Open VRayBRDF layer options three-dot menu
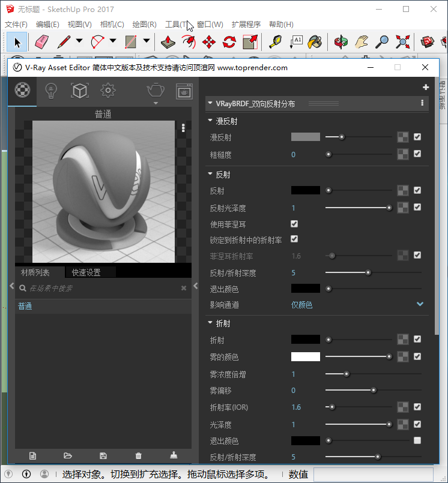The height and width of the screenshot is (483, 448). tap(422, 103)
